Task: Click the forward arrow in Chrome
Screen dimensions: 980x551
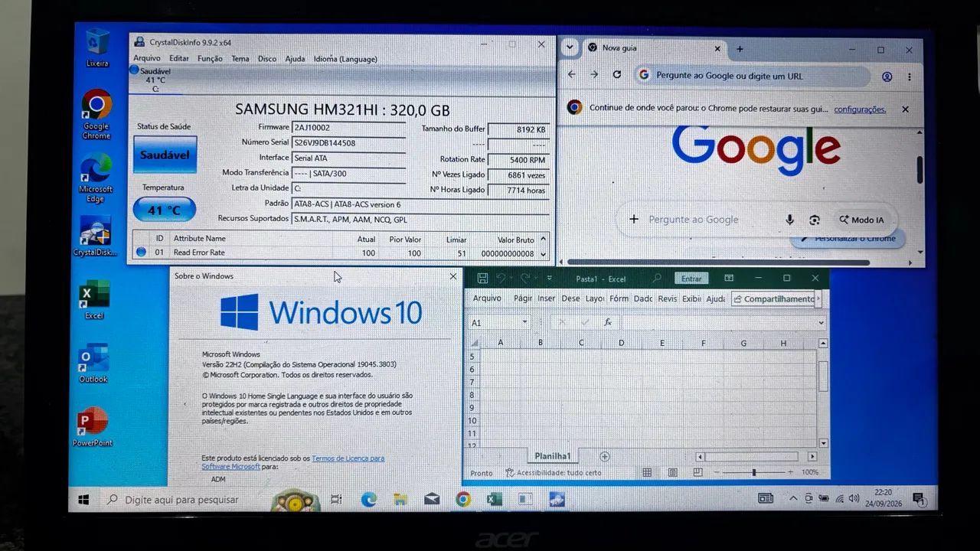Action: (594, 74)
